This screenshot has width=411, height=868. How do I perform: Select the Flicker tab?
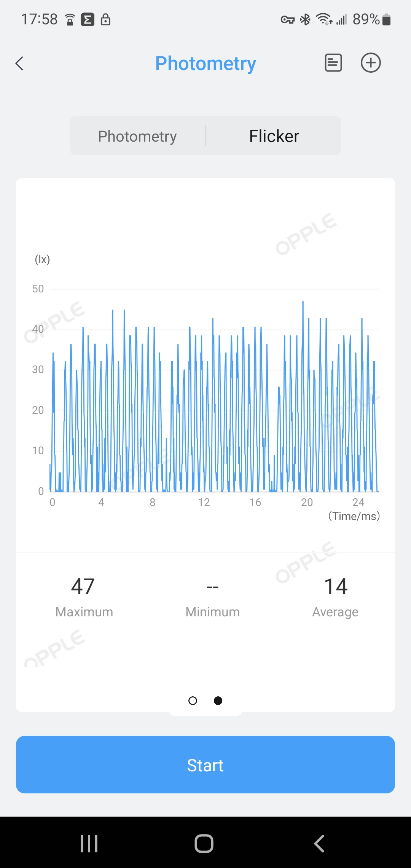[x=274, y=136]
